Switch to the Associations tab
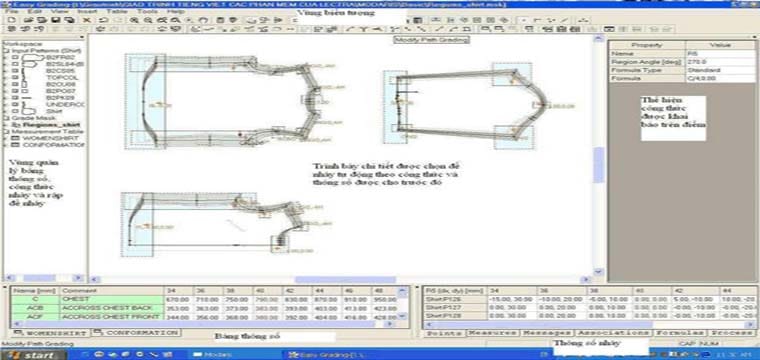 614,333
